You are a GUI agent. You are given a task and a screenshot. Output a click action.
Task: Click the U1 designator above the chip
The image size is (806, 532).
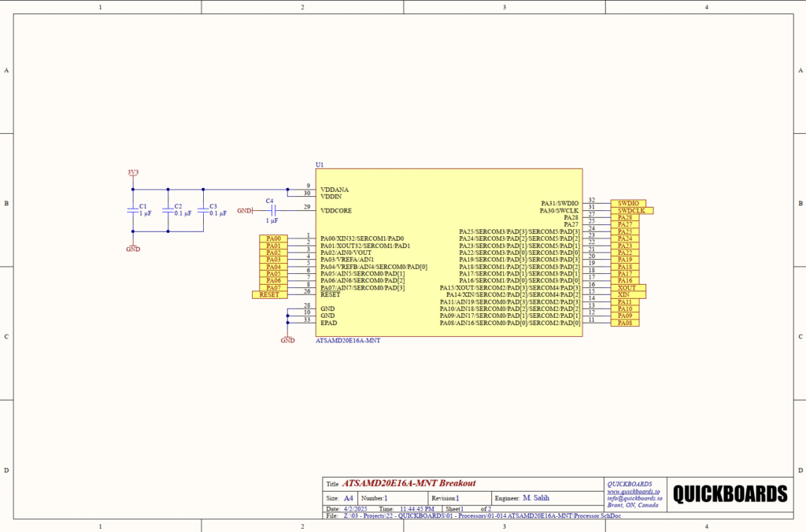tap(319, 164)
